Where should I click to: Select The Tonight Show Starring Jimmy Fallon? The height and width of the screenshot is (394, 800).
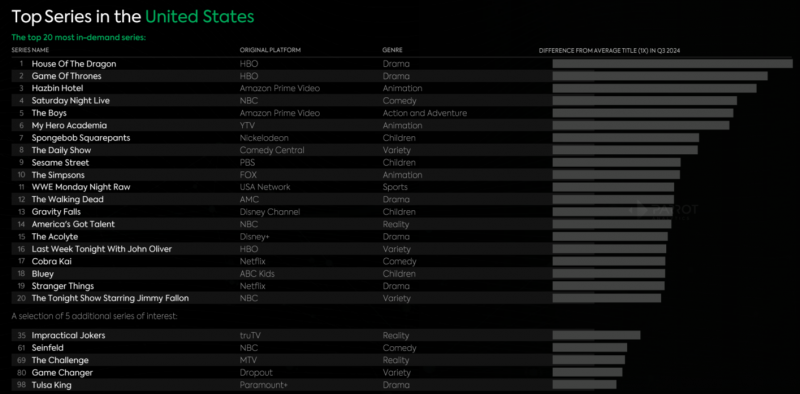(110, 298)
